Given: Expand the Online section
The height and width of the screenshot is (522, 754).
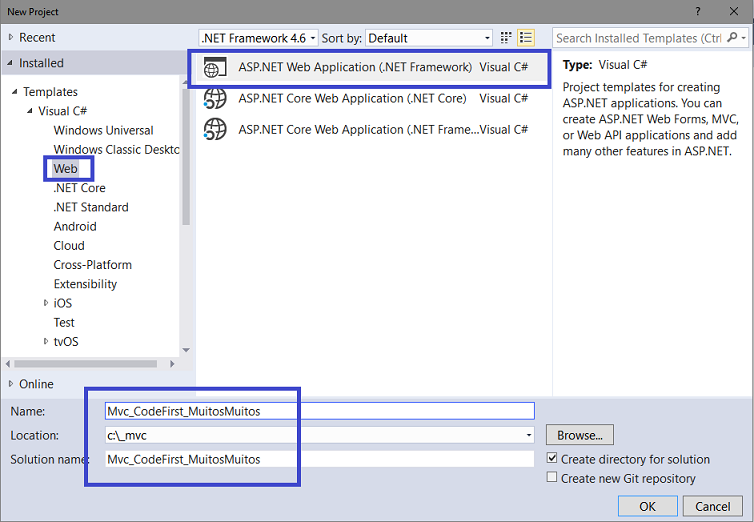Looking at the screenshot, I should coord(11,384).
